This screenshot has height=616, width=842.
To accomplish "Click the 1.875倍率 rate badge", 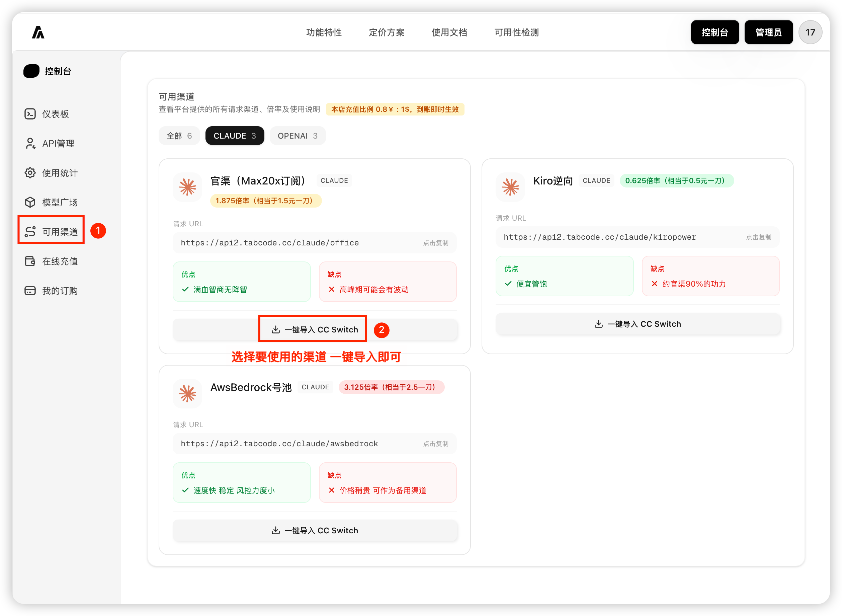I will [x=266, y=201].
